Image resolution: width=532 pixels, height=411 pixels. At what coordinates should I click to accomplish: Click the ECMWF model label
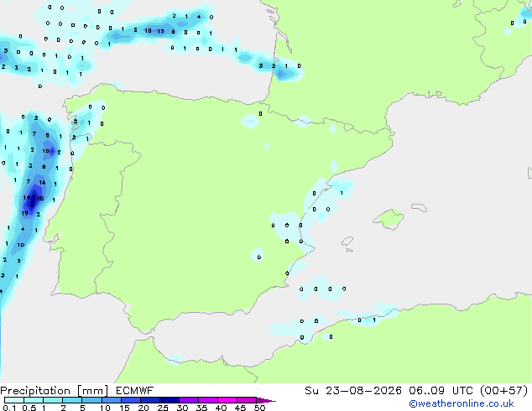[x=135, y=391]
